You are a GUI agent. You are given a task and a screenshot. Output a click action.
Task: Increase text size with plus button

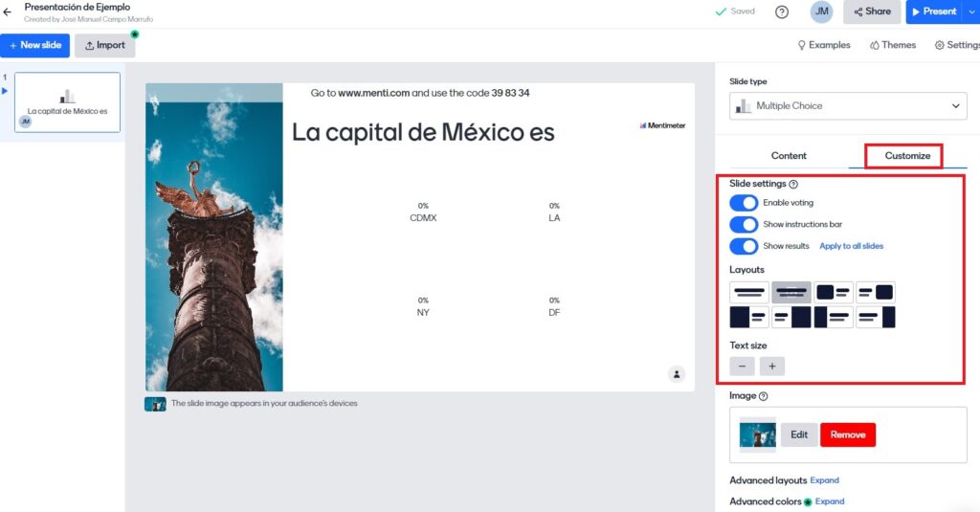click(x=771, y=366)
